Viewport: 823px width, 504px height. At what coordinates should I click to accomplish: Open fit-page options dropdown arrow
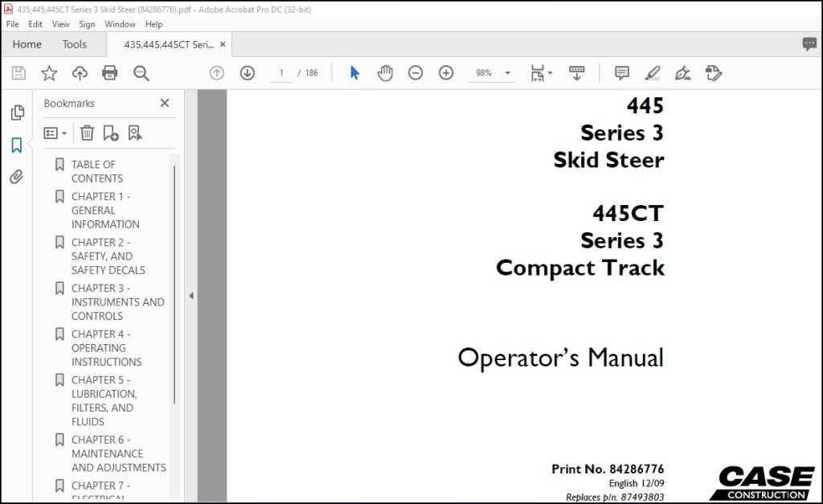550,73
